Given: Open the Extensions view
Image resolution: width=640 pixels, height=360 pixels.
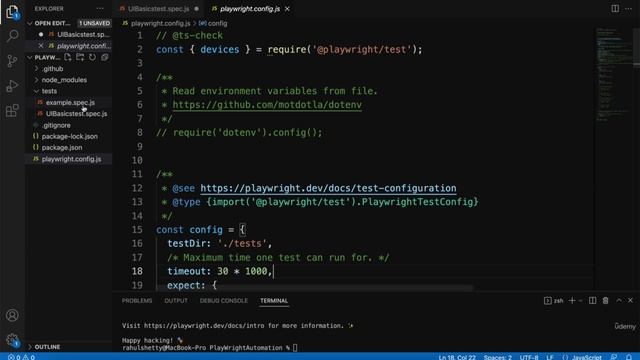Looking at the screenshot, I should pyautogui.click(x=12, y=110).
